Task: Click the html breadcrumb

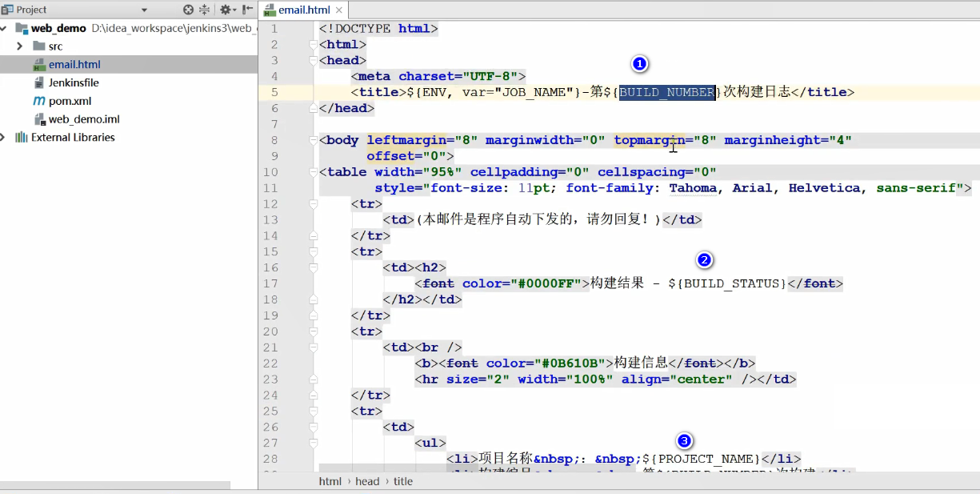Action: [x=330, y=481]
